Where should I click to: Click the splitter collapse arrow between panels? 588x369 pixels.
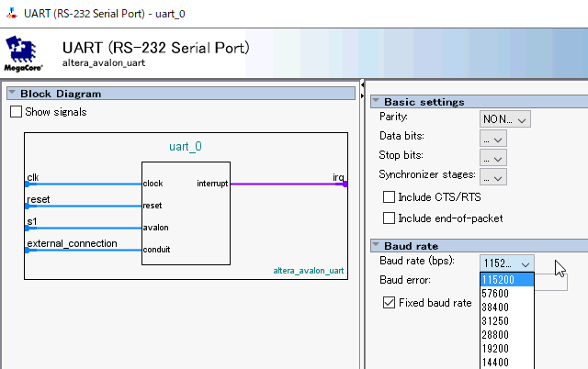click(362, 85)
